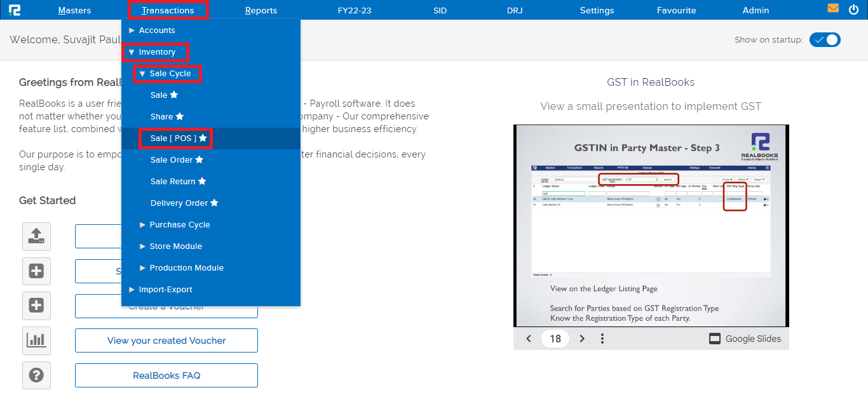Click the star next to Delivery Order

pos(214,203)
